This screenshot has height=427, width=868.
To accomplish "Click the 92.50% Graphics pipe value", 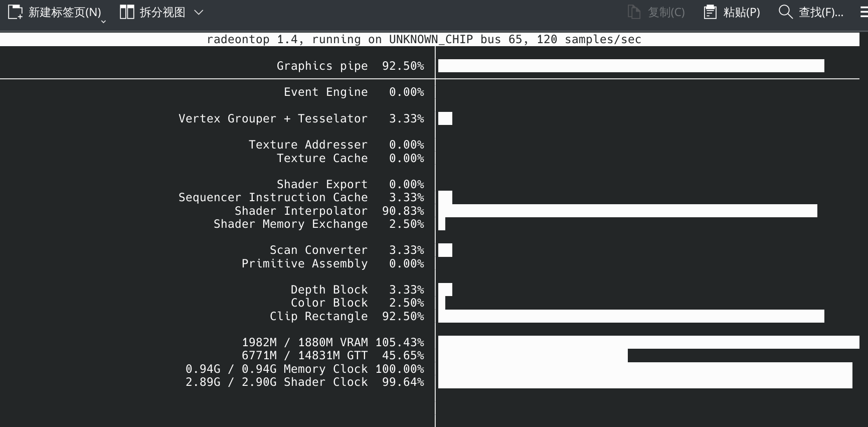I will coord(403,66).
